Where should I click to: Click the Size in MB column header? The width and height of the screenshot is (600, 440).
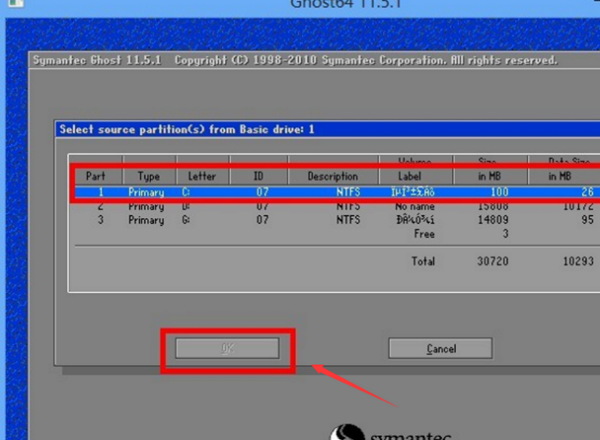click(490, 170)
